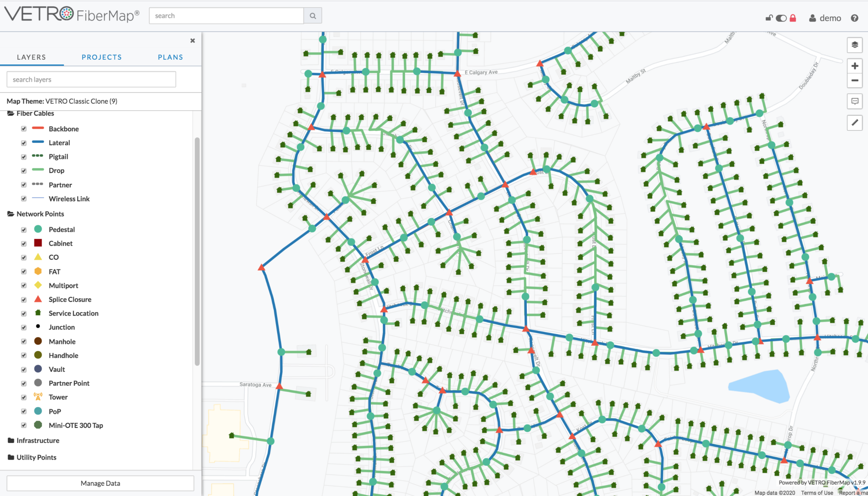Open the PLANS tab

pyautogui.click(x=170, y=57)
